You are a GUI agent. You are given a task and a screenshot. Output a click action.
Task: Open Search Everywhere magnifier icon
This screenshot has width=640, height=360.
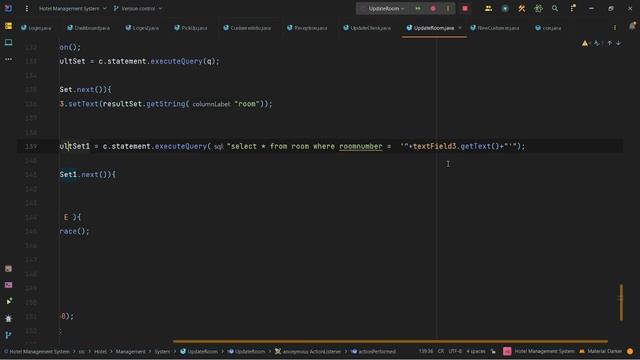click(555, 8)
